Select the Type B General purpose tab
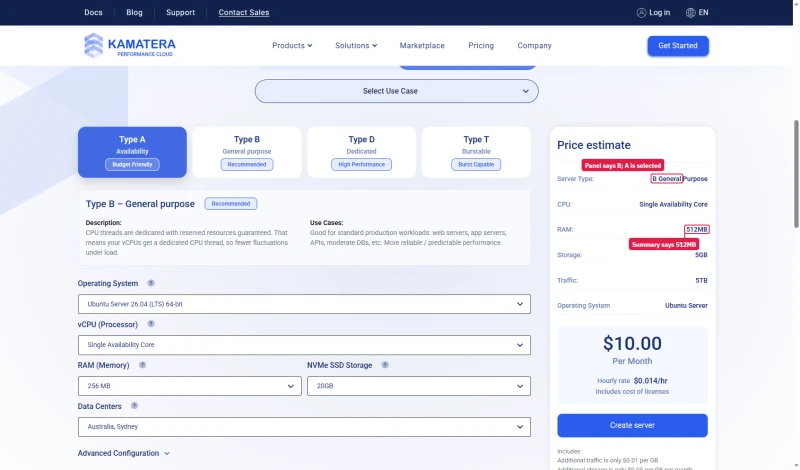800x470 pixels. click(x=247, y=152)
